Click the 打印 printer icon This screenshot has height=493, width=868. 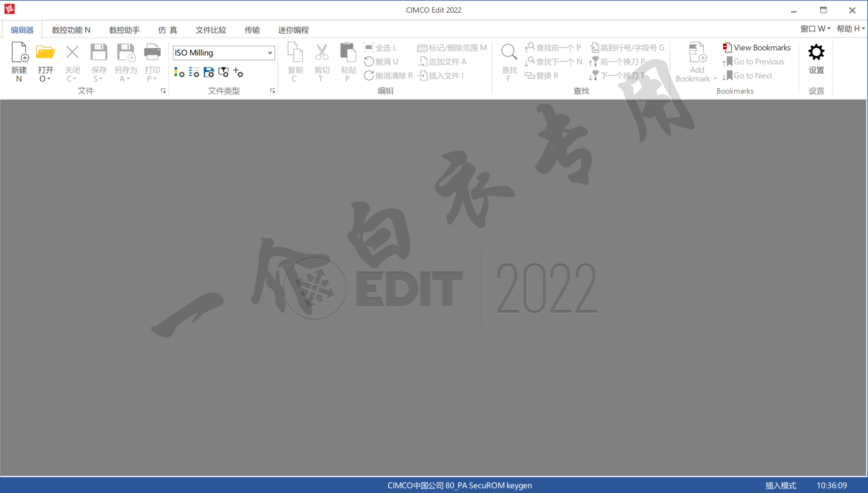pyautogui.click(x=152, y=52)
